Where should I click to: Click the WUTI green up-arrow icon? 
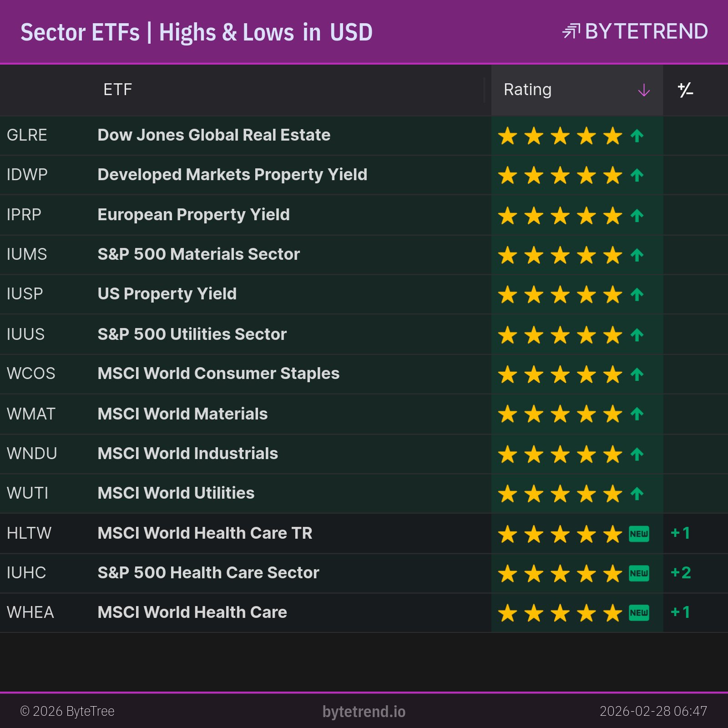point(637,494)
